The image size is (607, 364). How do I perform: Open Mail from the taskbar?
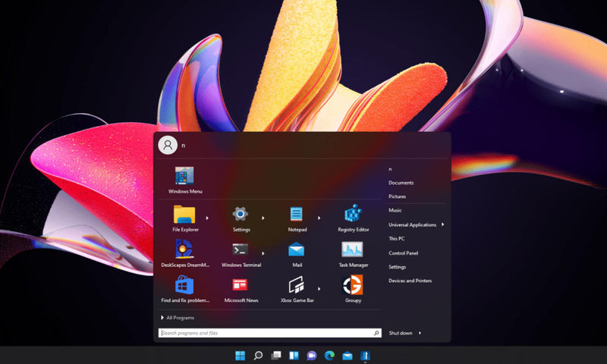click(348, 356)
